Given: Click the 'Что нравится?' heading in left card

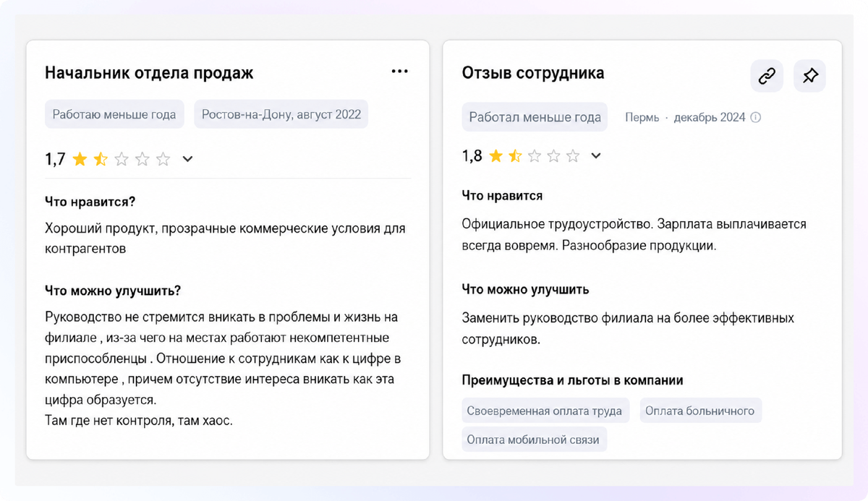Looking at the screenshot, I should pos(90,202).
